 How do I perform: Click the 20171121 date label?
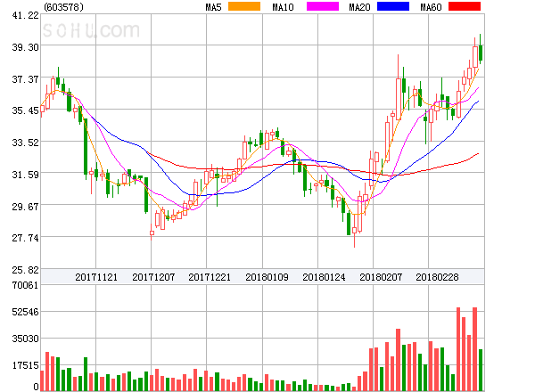(96, 277)
